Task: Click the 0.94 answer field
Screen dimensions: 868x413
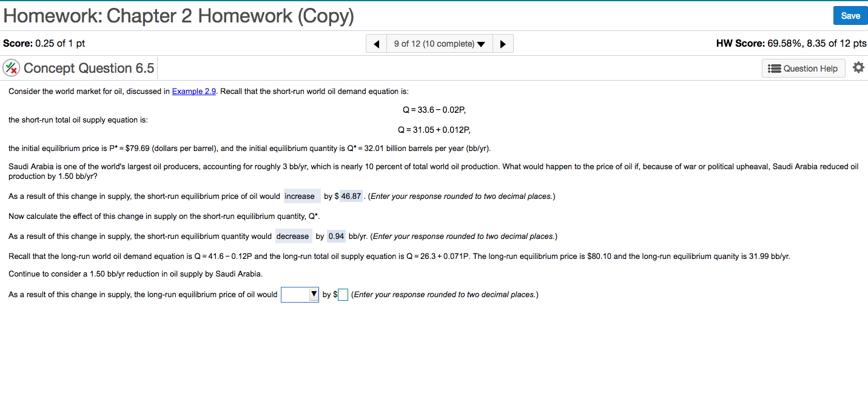Action: [x=336, y=237]
